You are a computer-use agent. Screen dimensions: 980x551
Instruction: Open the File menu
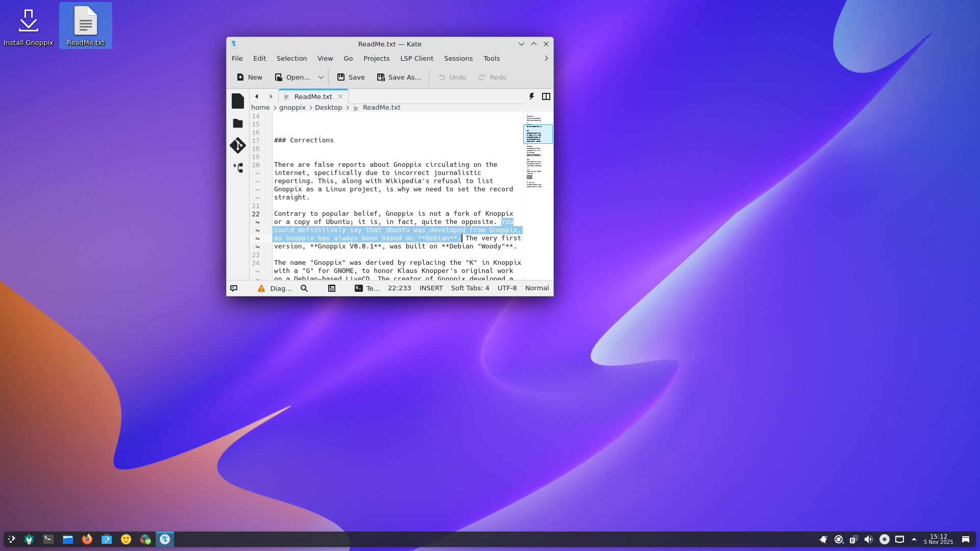tap(237, 58)
